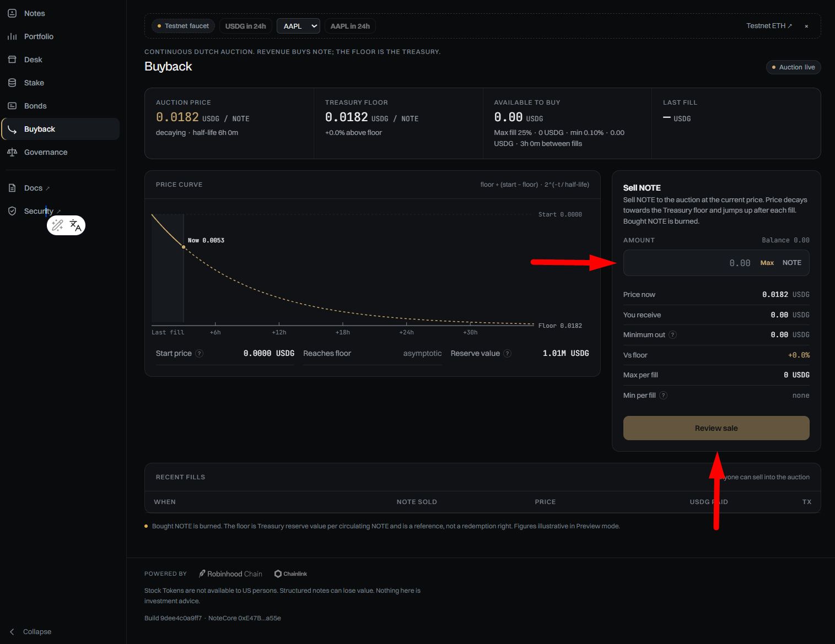
Task: Click the Portfolio bar-chart icon
Action: 12,36
